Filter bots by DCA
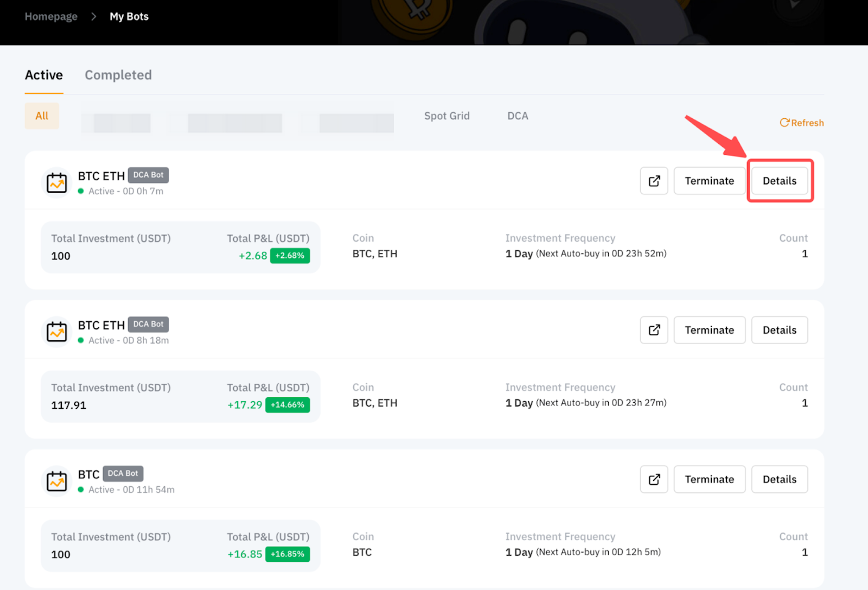 (x=518, y=116)
